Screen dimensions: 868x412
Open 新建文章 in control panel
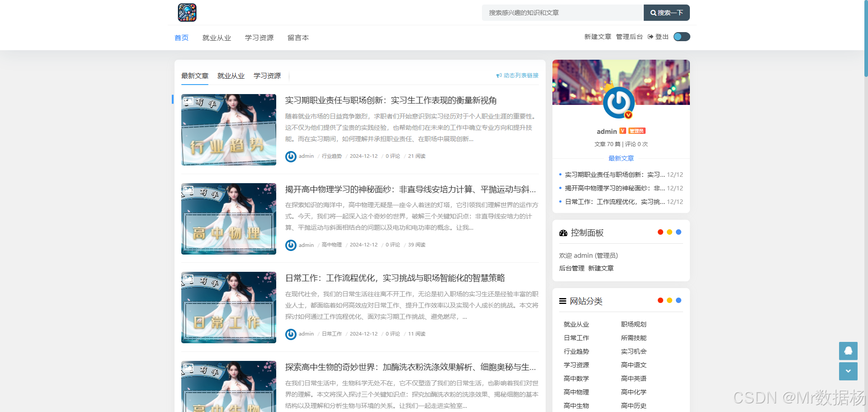click(x=601, y=268)
